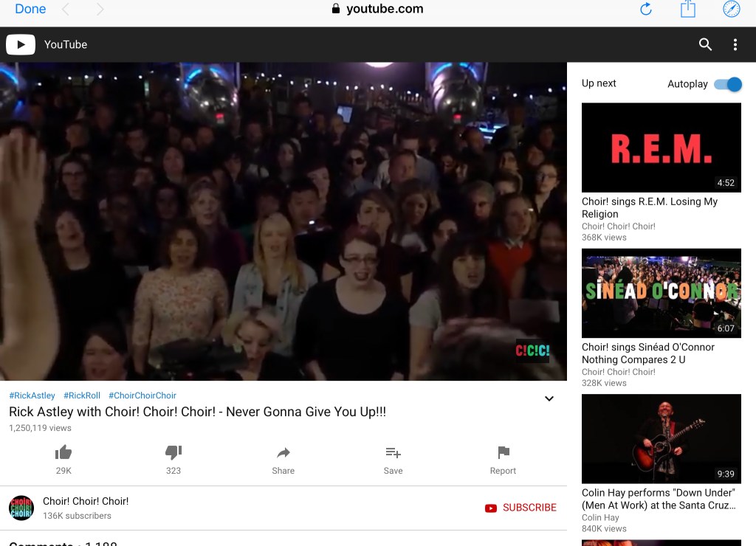Click the Share arrow icon
The width and height of the screenshot is (756, 546).
coord(283,453)
